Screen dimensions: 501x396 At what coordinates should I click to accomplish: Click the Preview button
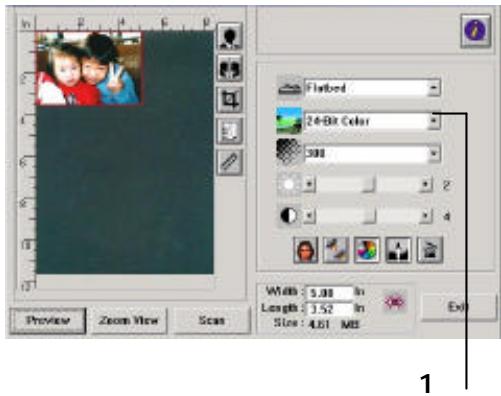(48, 321)
